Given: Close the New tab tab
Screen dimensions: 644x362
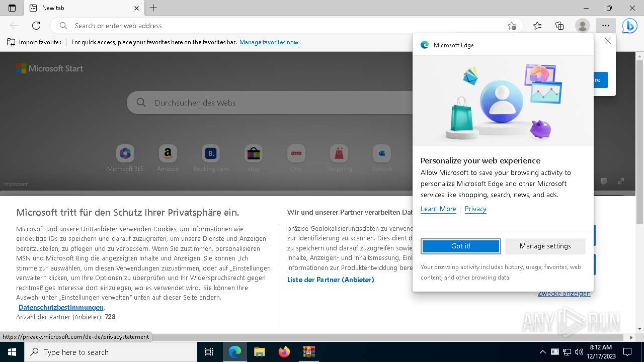Looking at the screenshot, I should click(x=137, y=8).
